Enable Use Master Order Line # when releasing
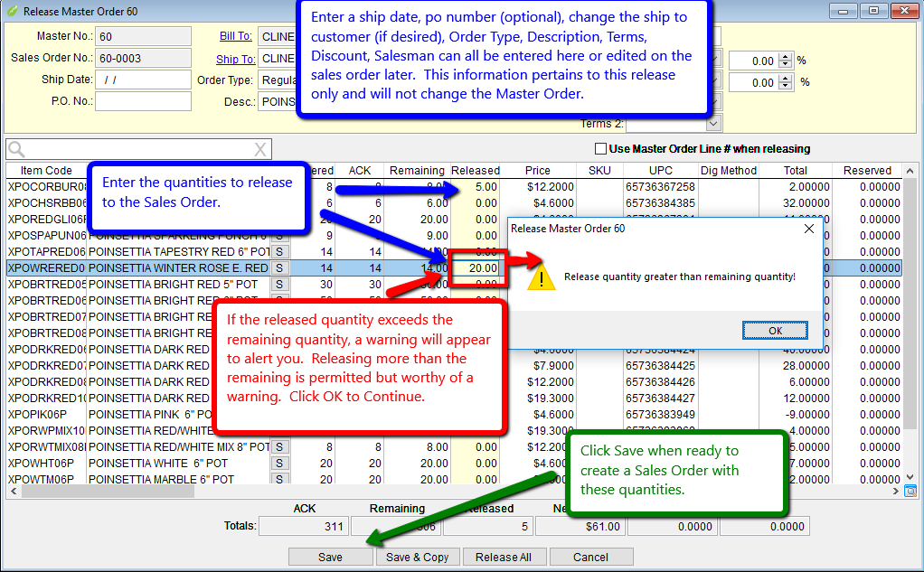924x572 pixels. (600, 149)
